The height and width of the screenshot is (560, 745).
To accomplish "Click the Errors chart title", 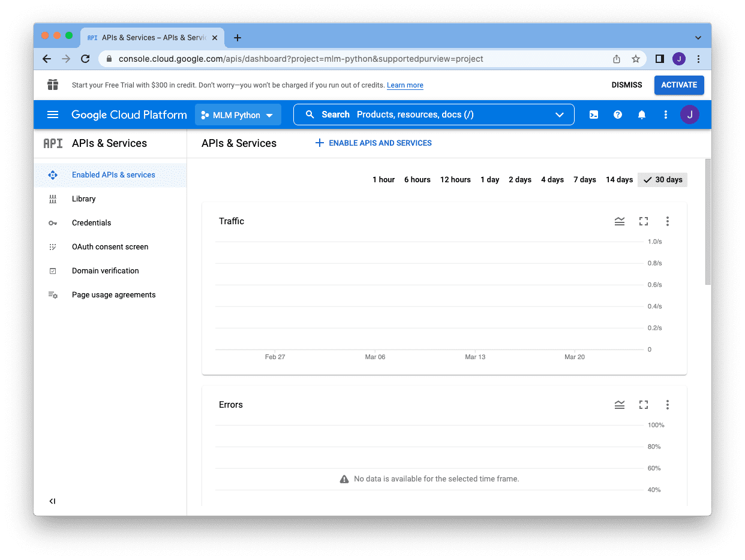I will click(x=231, y=405).
